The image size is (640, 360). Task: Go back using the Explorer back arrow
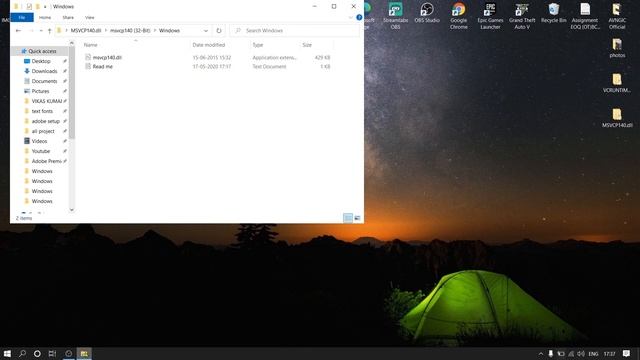point(18,31)
